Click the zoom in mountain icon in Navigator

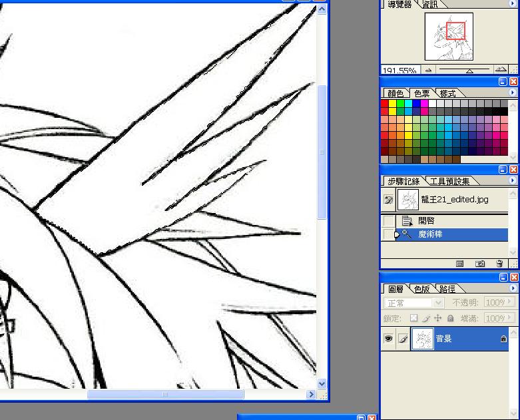pos(500,70)
